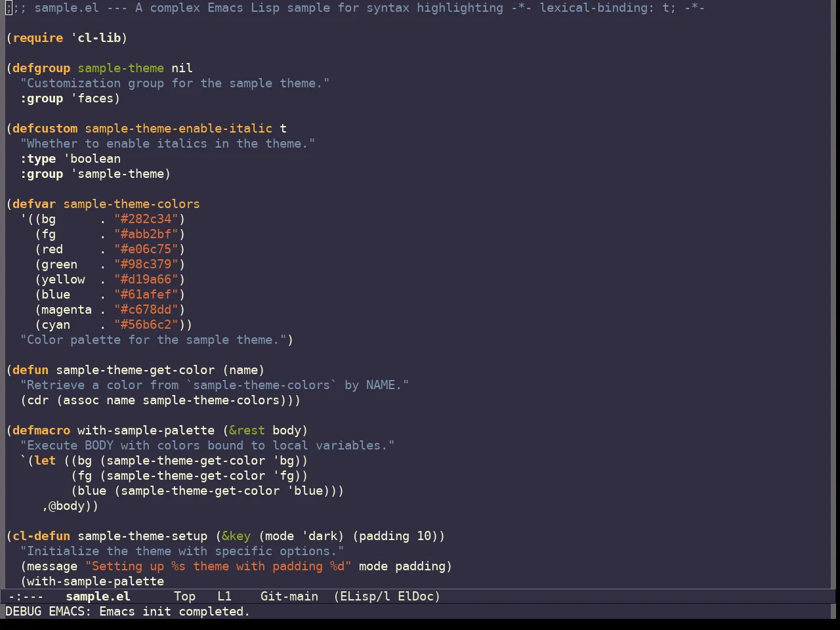Click the sample.el buffer name in mode line
Screen dimensions: 840x630
tap(98, 597)
